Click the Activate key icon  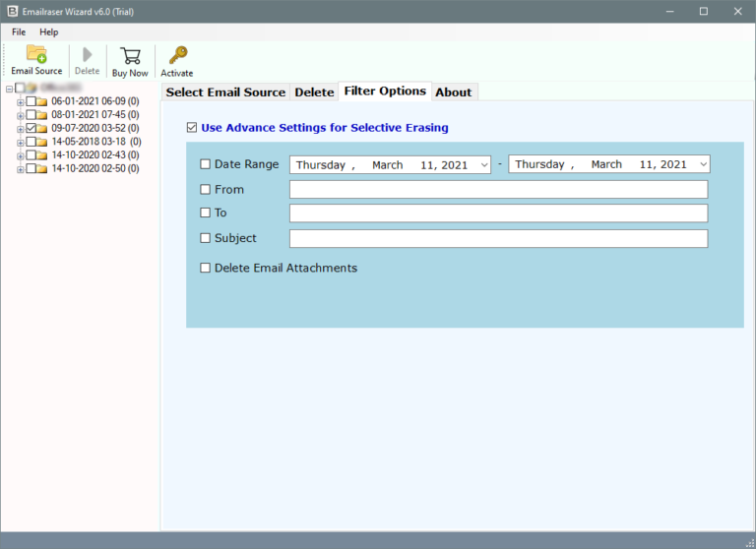pos(177,55)
